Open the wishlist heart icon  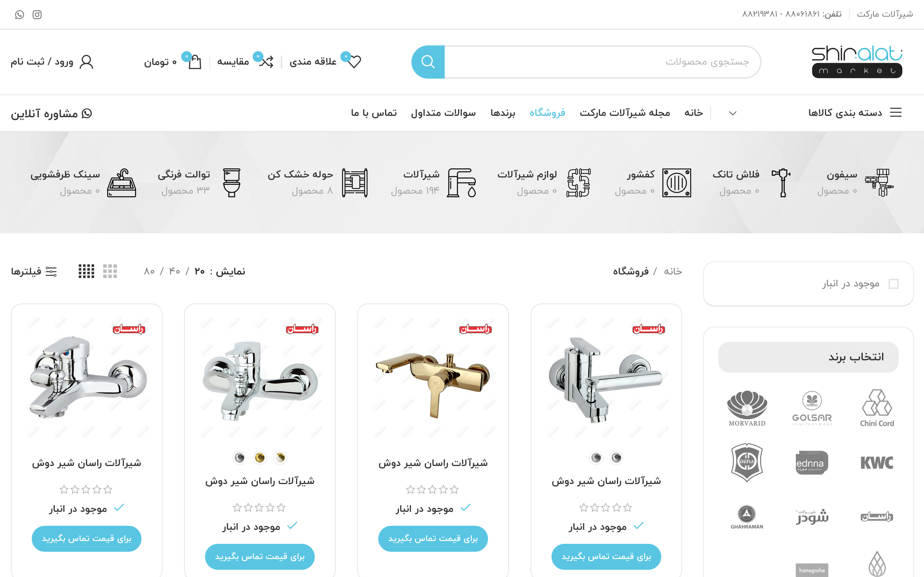pyautogui.click(x=354, y=61)
